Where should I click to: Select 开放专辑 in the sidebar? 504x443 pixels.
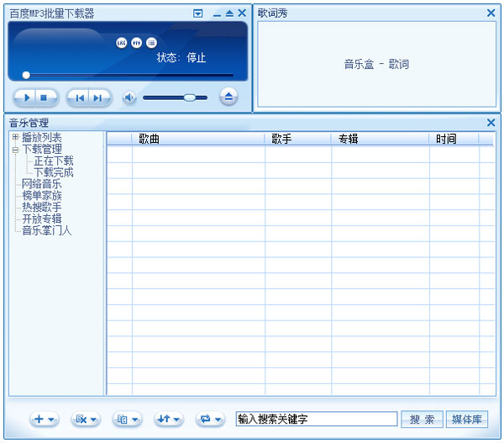pos(42,219)
